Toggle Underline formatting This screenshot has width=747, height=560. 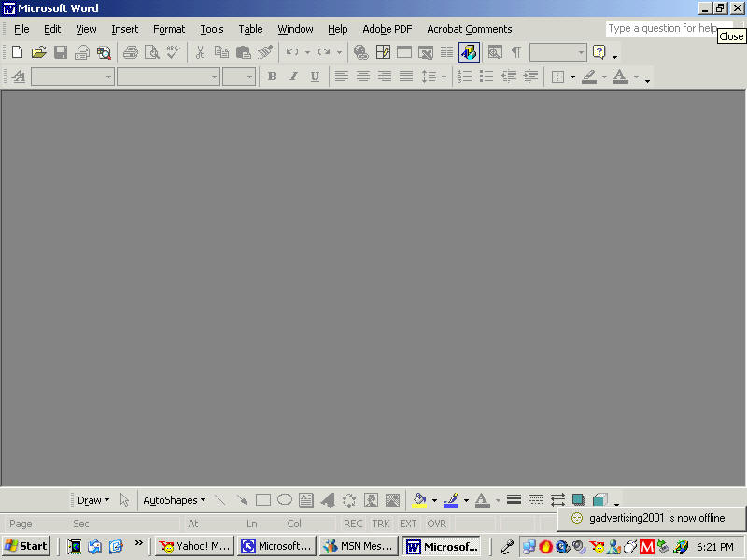[315, 77]
